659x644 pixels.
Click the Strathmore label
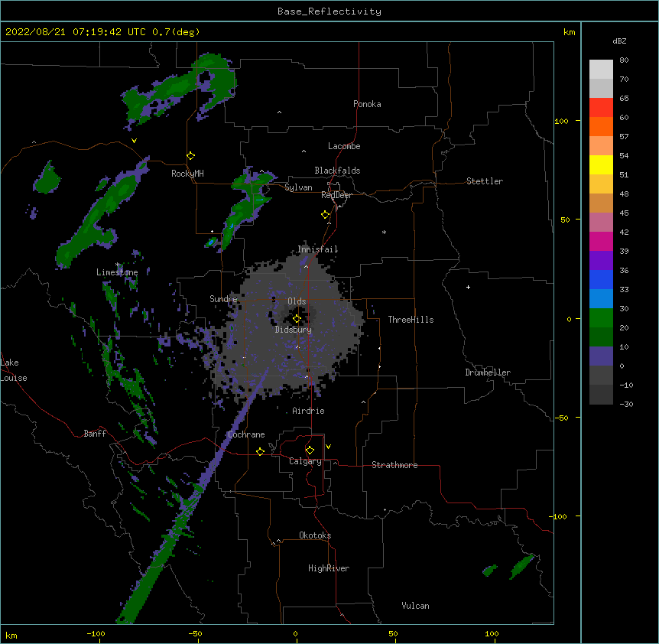tap(394, 465)
